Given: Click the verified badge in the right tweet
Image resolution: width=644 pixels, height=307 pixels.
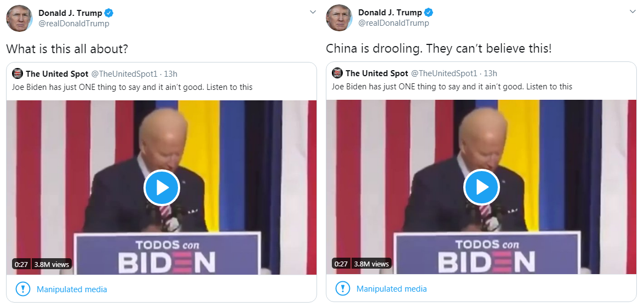Looking at the screenshot, I should point(428,13).
